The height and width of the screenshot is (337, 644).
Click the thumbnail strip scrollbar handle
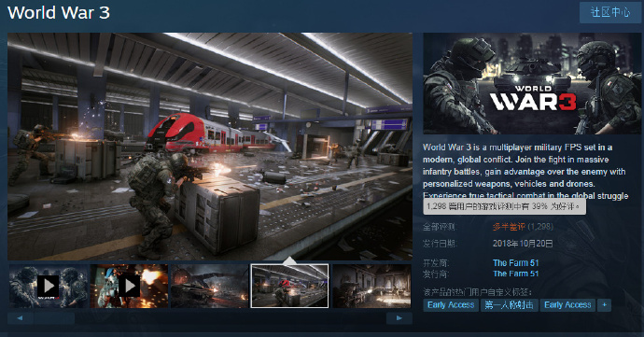coord(54,318)
